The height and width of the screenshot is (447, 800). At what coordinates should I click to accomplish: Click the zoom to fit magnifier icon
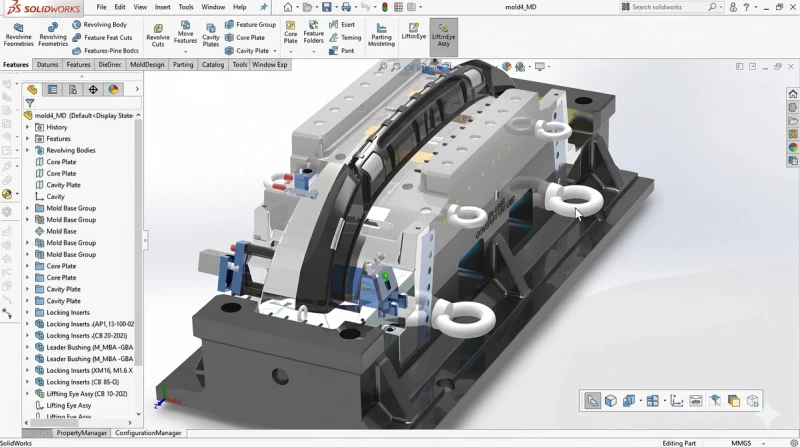(x=382, y=66)
